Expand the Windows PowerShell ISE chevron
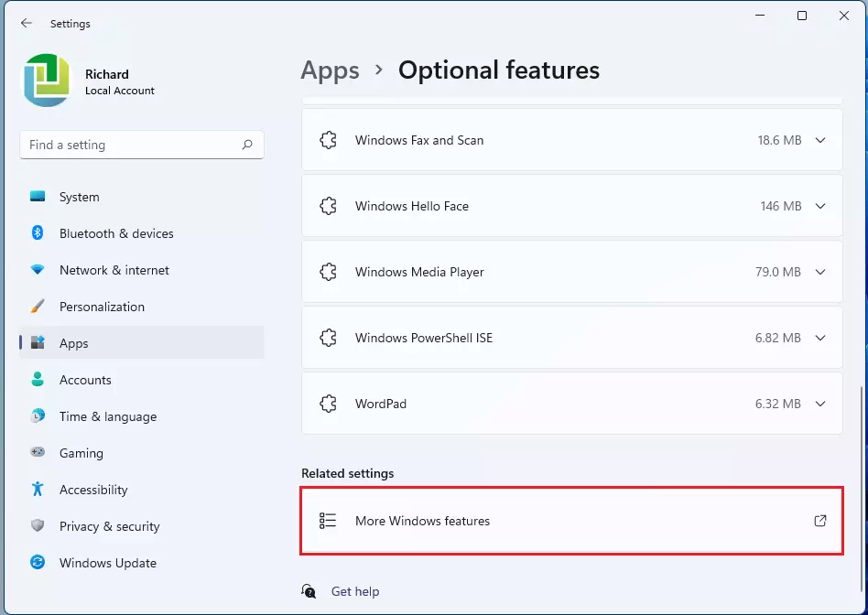The image size is (868, 615). [820, 338]
